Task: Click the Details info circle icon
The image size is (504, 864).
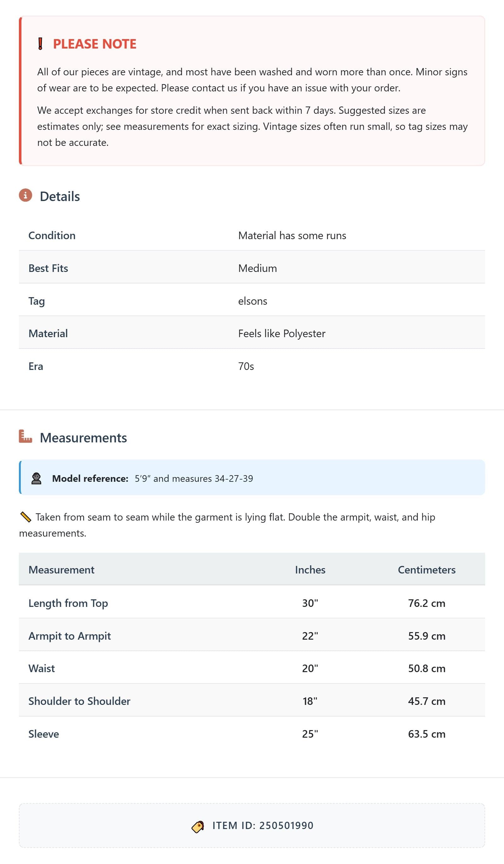Action: [26, 195]
